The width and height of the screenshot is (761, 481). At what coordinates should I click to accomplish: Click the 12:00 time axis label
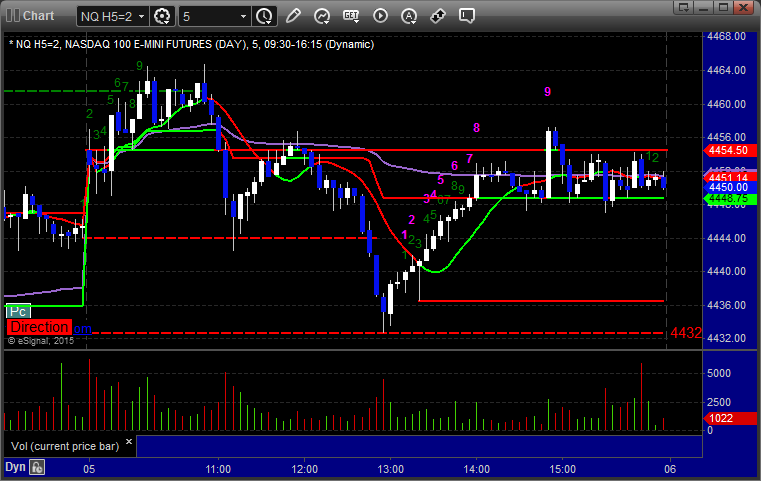[305, 469]
